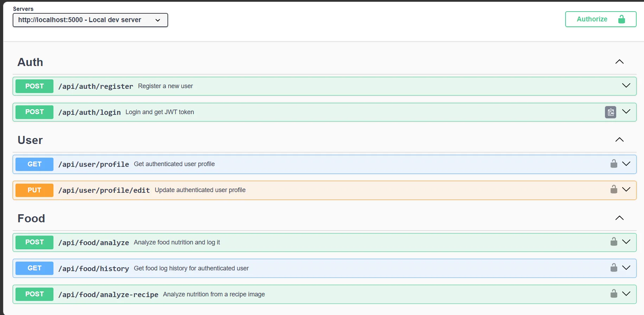644x315 pixels.
Task: Collapse the User section
Action: pos(619,140)
